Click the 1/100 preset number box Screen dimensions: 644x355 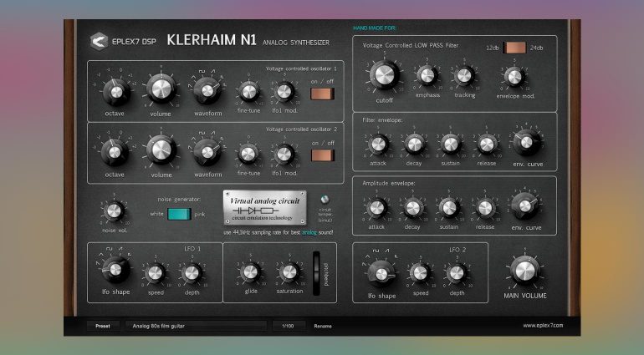(x=288, y=326)
